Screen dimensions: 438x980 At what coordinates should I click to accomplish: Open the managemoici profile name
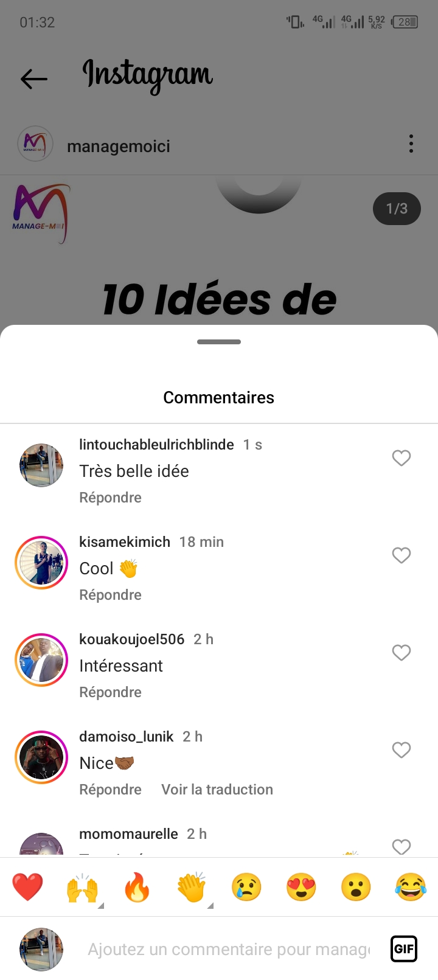[x=119, y=147]
